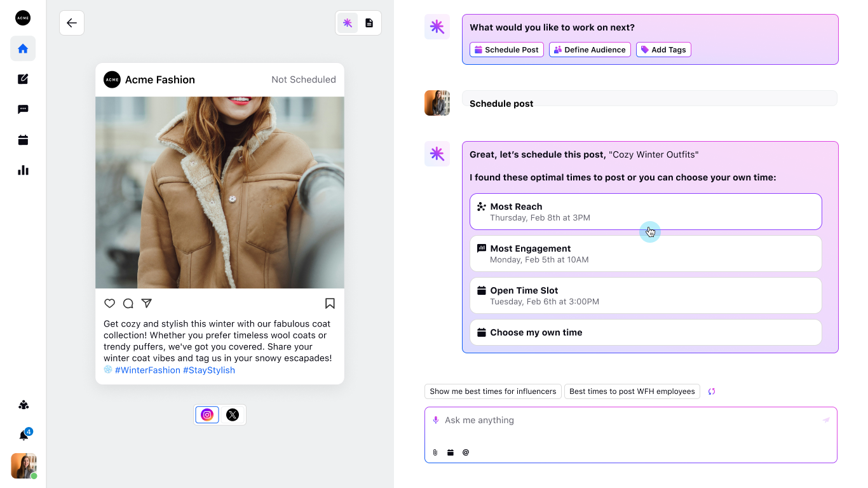
Task: Toggle the document view button
Action: click(x=369, y=23)
